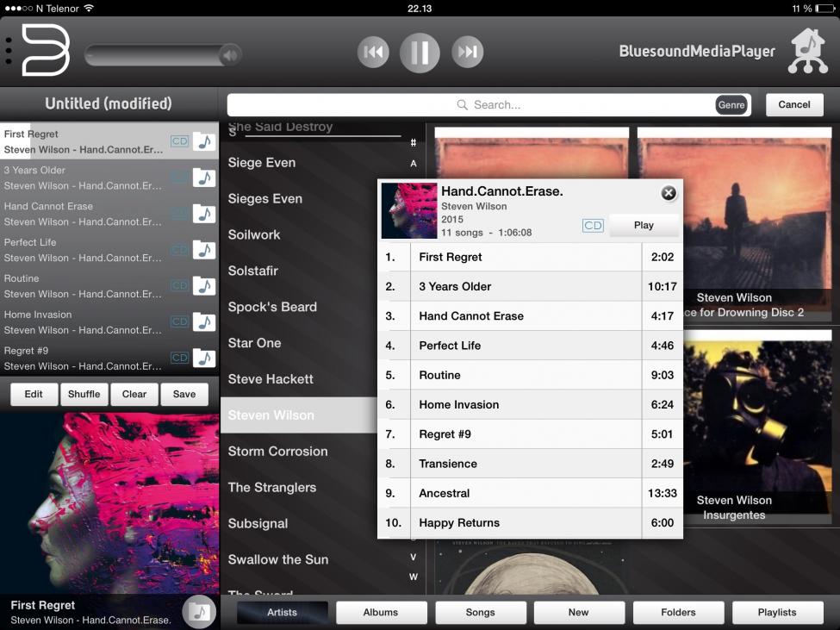The image size is (840, 630).
Task: Select track 6 Home Invasion in popup
Action: point(531,404)
